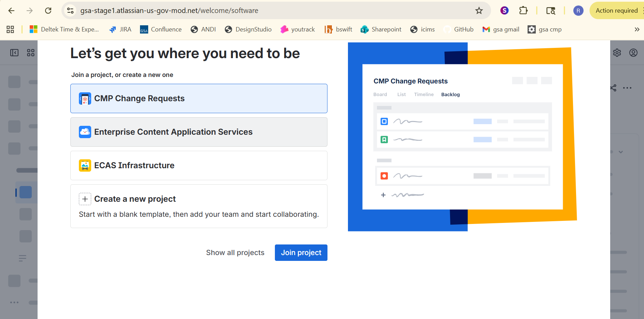The width and height of the screenshot is (644, 319).
Task: View site information icon in address bar
Action: 70,11
